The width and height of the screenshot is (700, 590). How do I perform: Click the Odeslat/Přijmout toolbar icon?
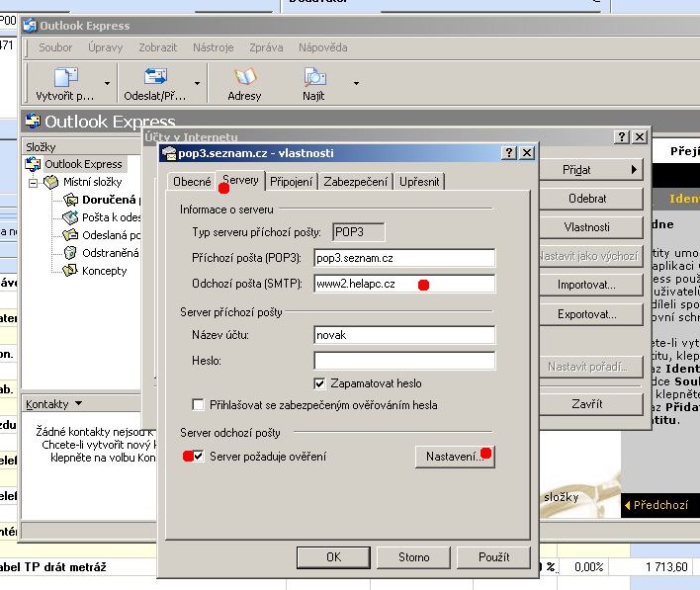(x=155, y=76)
